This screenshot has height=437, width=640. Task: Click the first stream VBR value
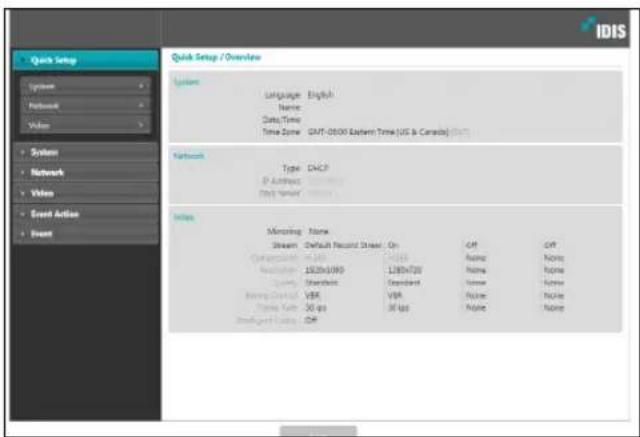(x=312, y=295)
